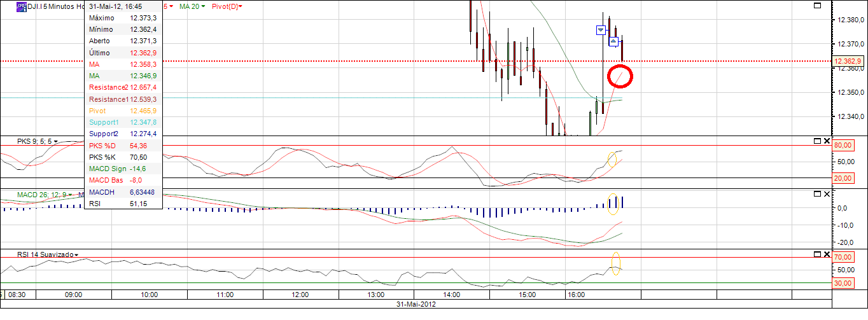Click the MACD Sign -14,6 row
Screen dimensions: 868x320
pos(123,169)
